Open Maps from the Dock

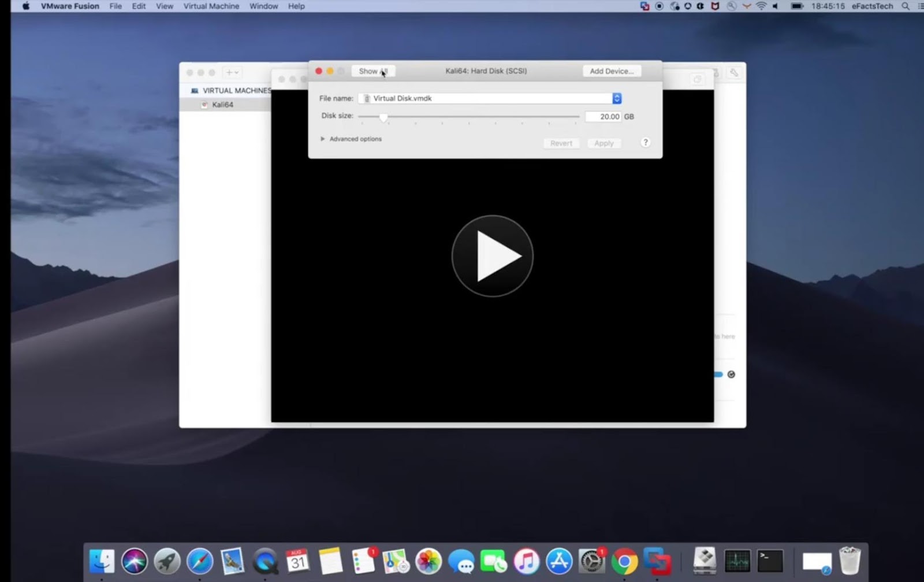point(396,561)
